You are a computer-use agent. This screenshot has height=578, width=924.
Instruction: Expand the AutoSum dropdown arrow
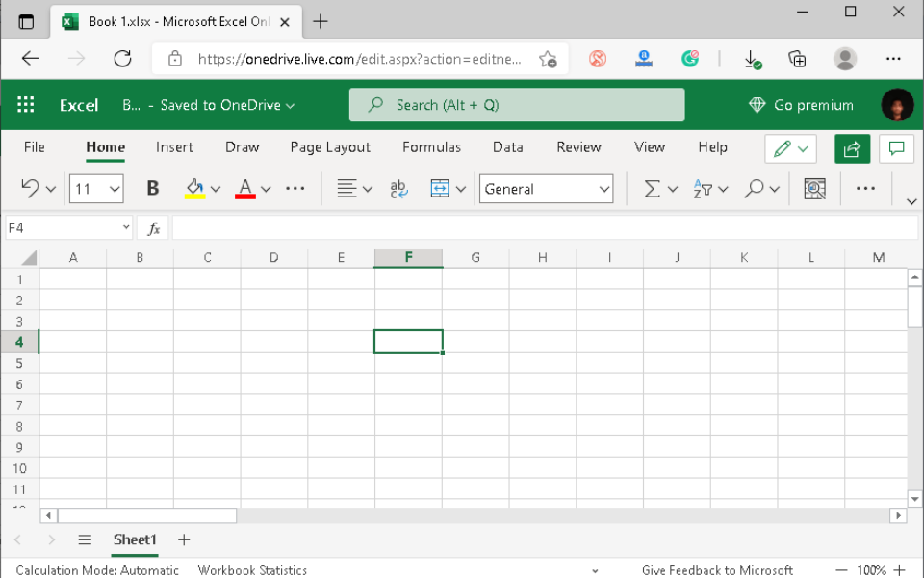[673, 190]
